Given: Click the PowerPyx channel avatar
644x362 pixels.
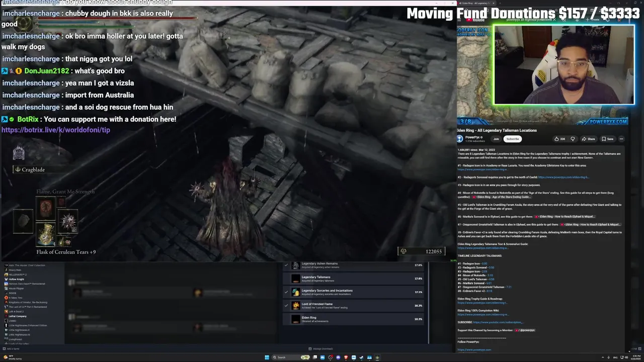Looking at the screenshot, I should point(460,139).
